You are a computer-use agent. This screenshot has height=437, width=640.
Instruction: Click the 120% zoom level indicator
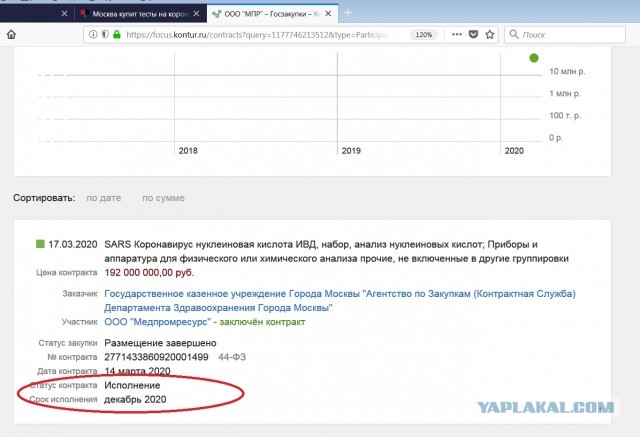[x=424, y=35]
